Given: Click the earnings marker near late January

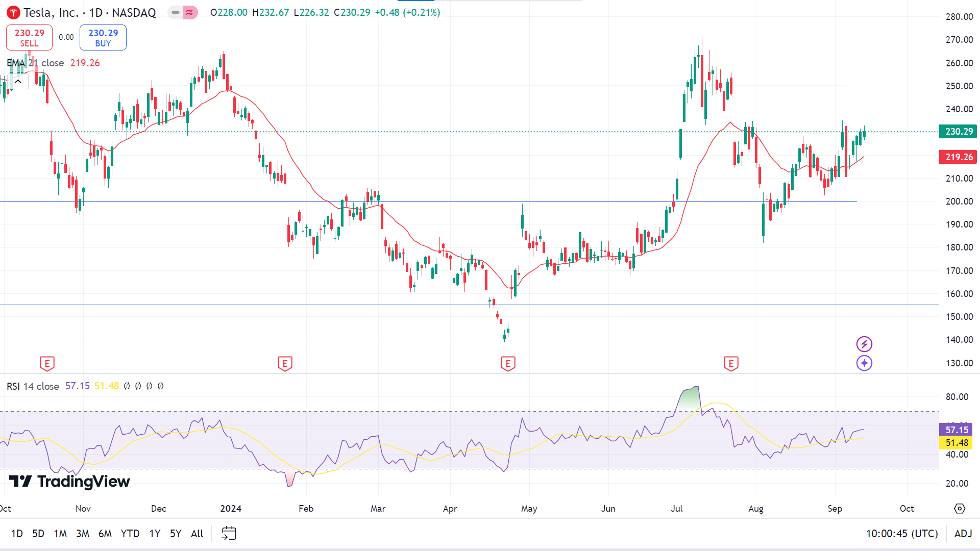Looking at the screenshot, I should point(285,364).
